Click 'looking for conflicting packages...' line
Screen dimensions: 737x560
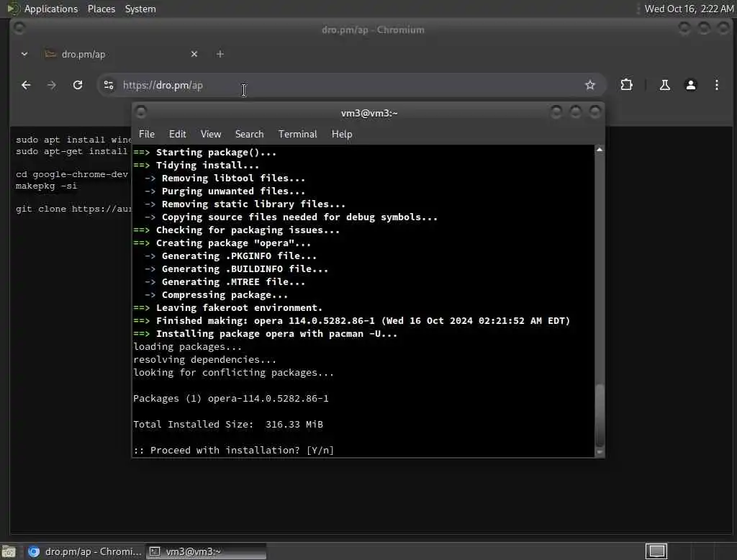tap(234, 372)
